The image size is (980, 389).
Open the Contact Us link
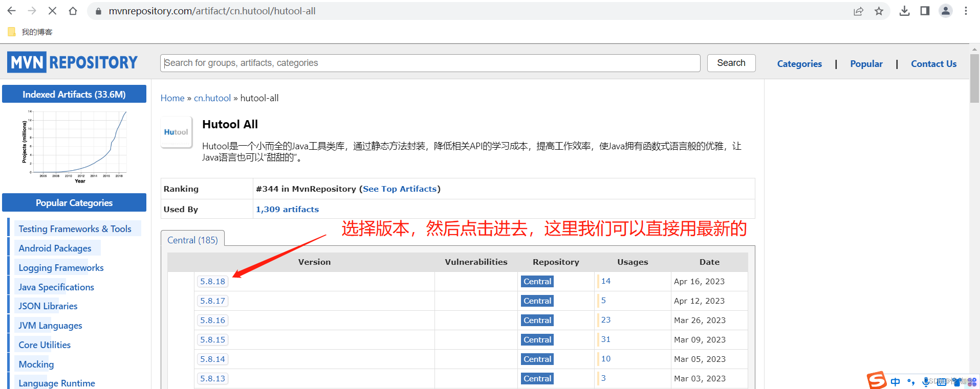coord(933,64)
